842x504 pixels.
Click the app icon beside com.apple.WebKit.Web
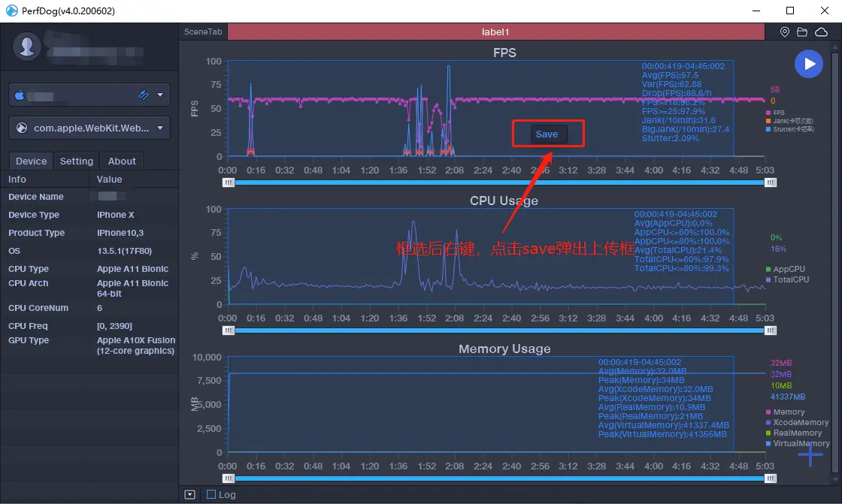[22, 128]
